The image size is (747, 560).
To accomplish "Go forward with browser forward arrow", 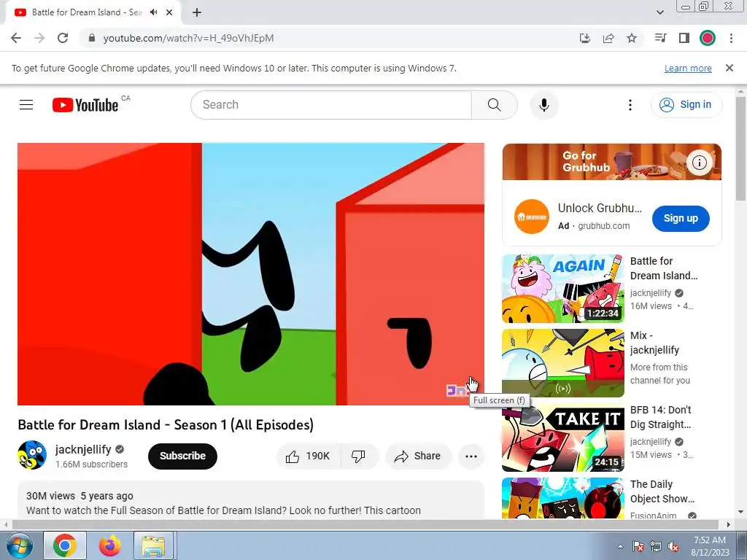I will point(39,38).
